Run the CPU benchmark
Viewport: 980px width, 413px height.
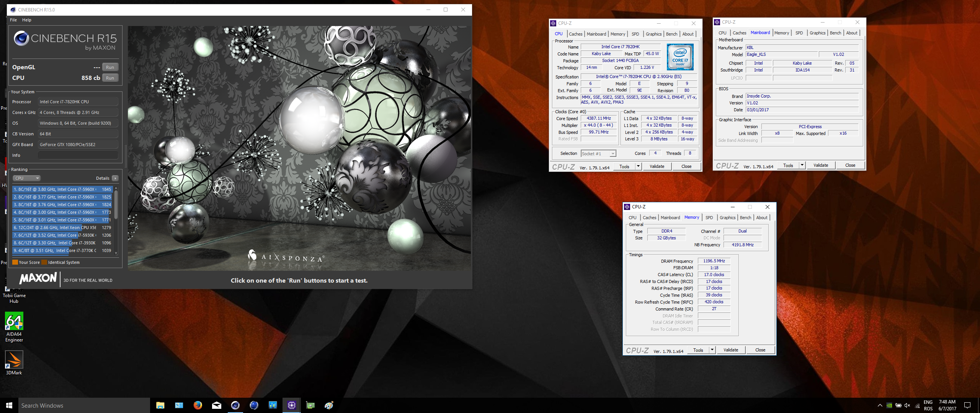pyautogui.click(x=110, y=78)
